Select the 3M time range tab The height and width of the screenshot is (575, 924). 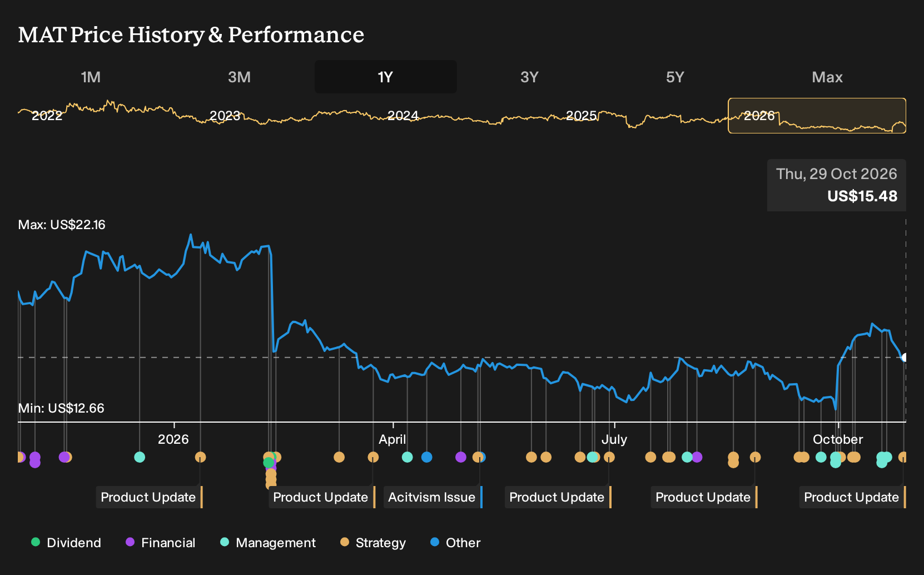(239, 77)
